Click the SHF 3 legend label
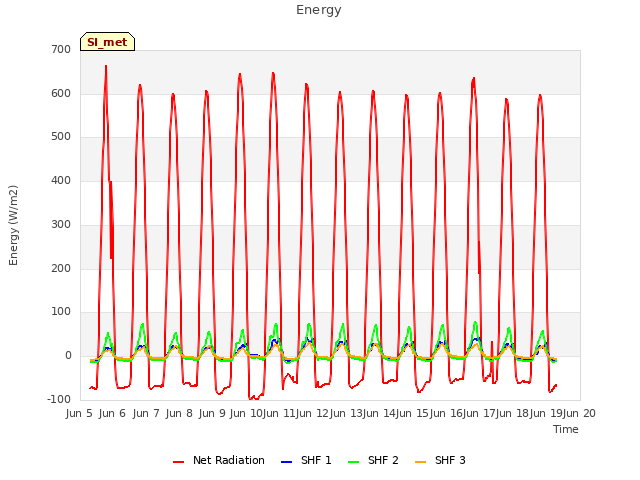The image size is (640, 480). click(x=450, y=460)
